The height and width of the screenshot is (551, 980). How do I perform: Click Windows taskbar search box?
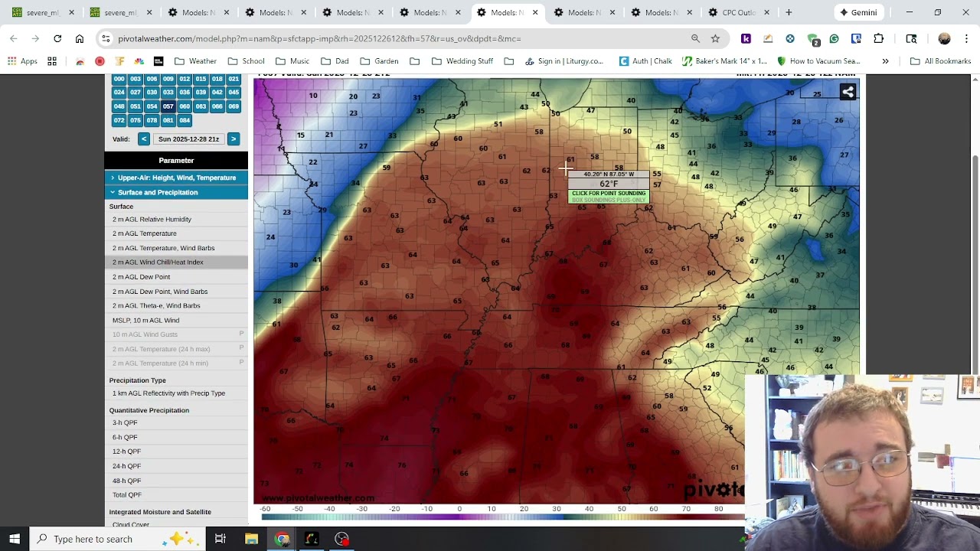[119, 539]
